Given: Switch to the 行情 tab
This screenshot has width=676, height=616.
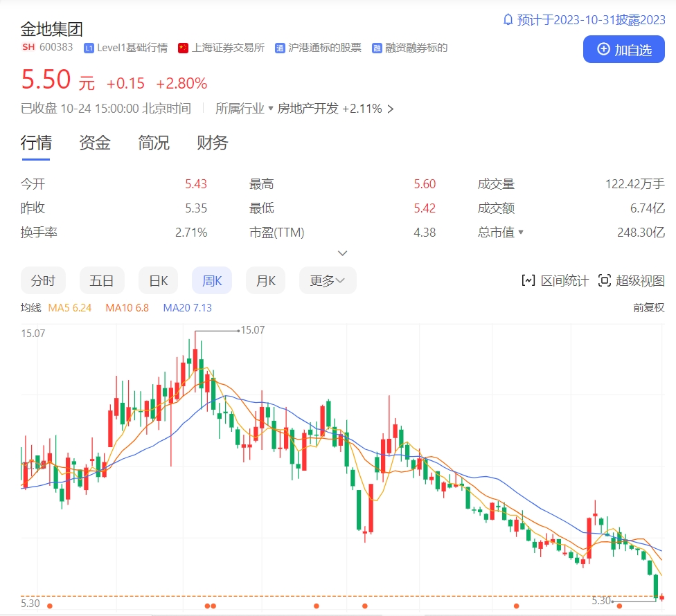Looking at the screenshot, I should pyautogui.click(x=36, y=143).
